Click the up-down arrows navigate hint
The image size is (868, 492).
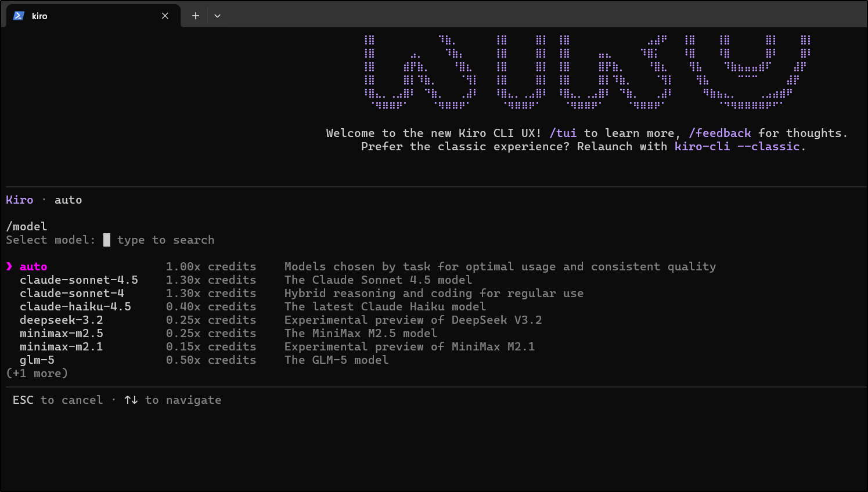173,400
